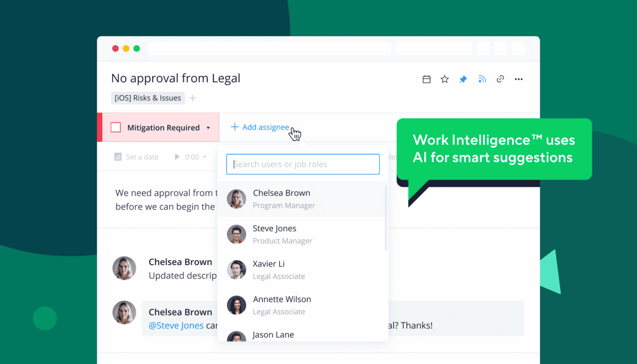
Task: Open the three-dot more options menu
Action: (518, 79)
